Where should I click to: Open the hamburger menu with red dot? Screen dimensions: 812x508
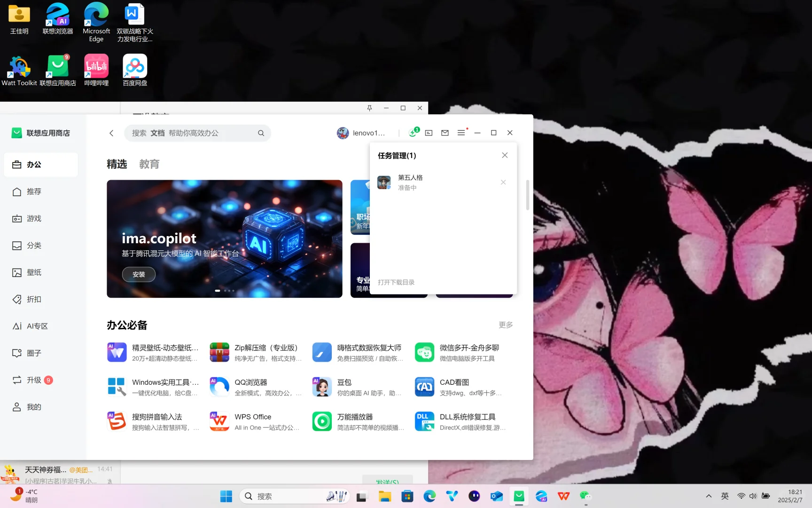tap(461, 133)
